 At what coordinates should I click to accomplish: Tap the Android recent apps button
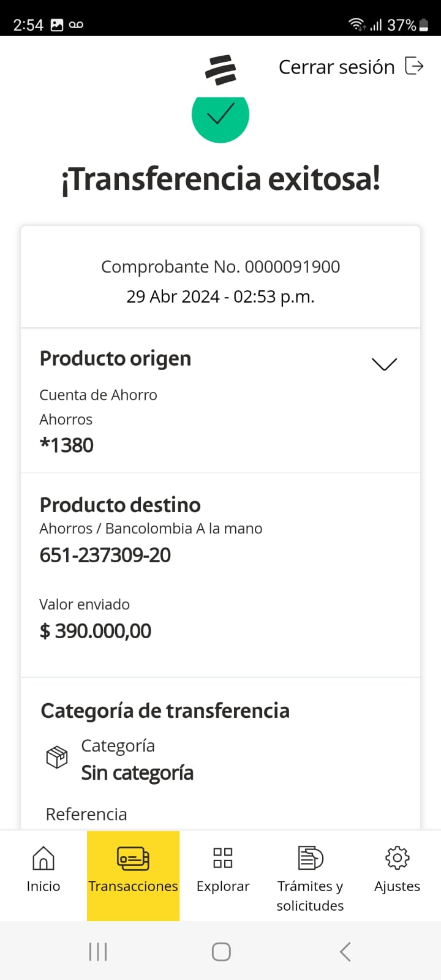point(98,952)
